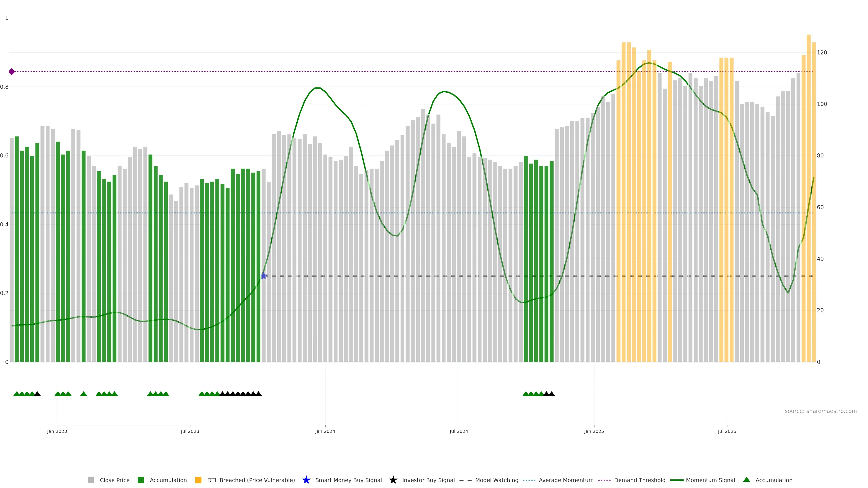The height and width of the screenshot is (488, 868).
Task: Click the last black triangle before Jan 2025
Action: (x=552, y=394)
